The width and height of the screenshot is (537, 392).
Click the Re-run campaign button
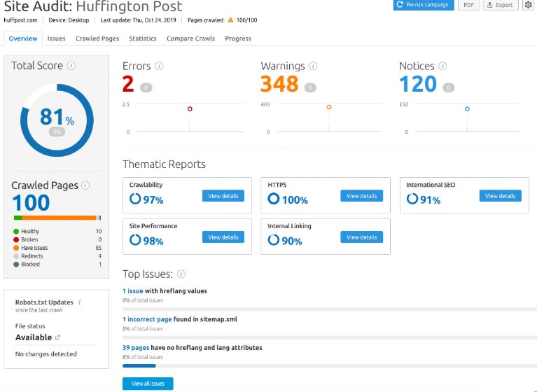424,5
